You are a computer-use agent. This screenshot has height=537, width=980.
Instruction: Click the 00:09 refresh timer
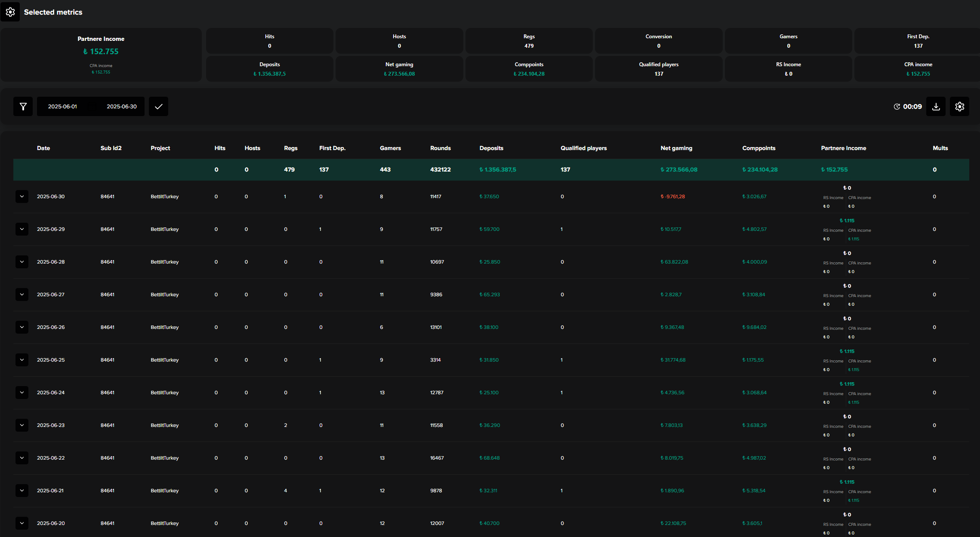tap(908, 106)
